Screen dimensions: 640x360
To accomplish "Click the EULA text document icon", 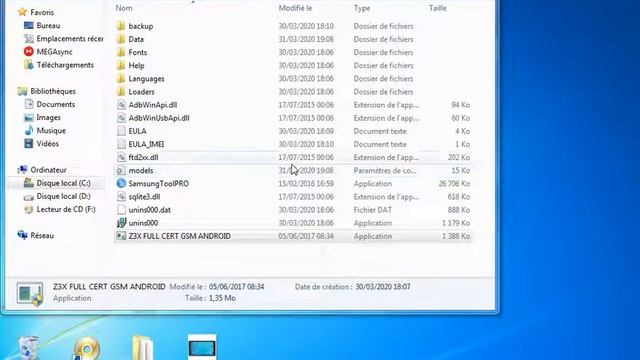I will pos(121,131).
